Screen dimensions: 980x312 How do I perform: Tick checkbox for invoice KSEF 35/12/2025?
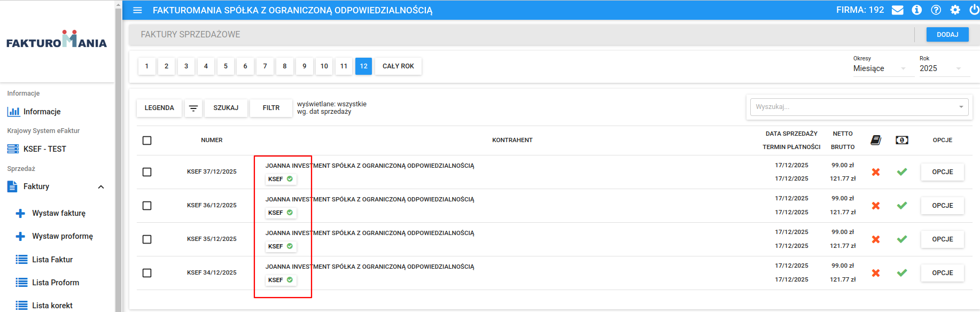click(147, 239)
